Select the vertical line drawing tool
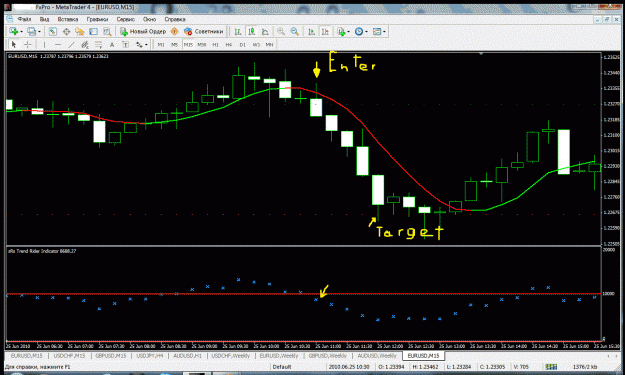The height and width of the screenshot is (375, 625). 44,45
